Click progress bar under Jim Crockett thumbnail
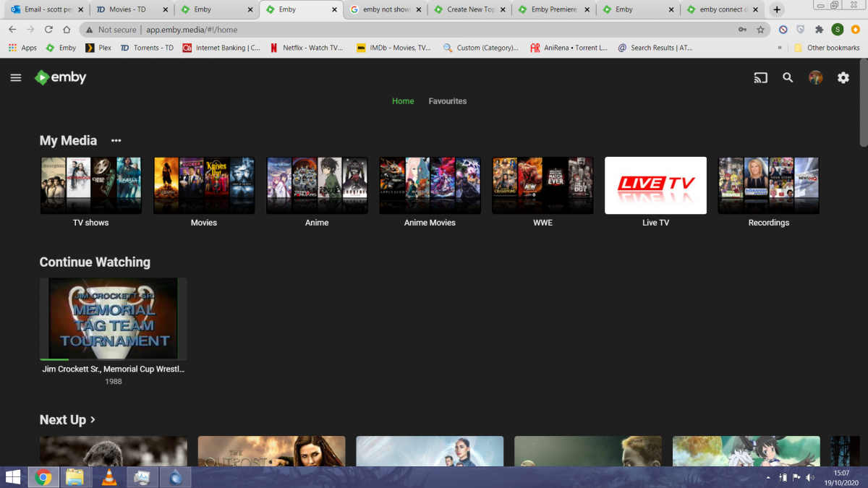 [114, 359]
